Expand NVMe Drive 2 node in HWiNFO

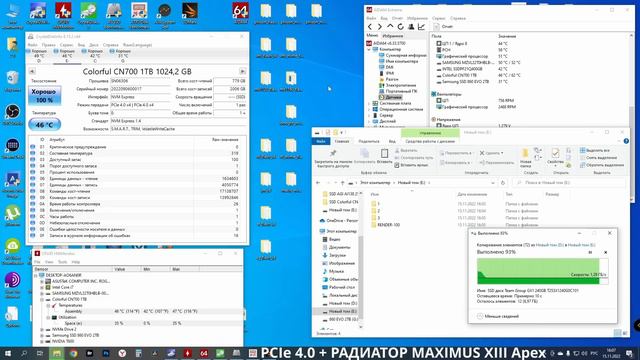pyautogui.click(x=42, y=329)
